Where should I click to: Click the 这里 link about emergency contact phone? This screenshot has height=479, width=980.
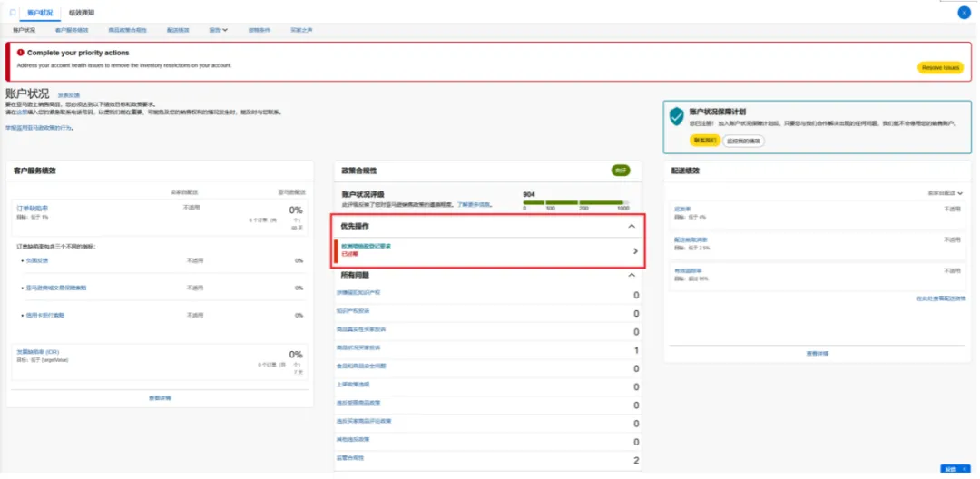pyautogui.click(x=23, y=113)
